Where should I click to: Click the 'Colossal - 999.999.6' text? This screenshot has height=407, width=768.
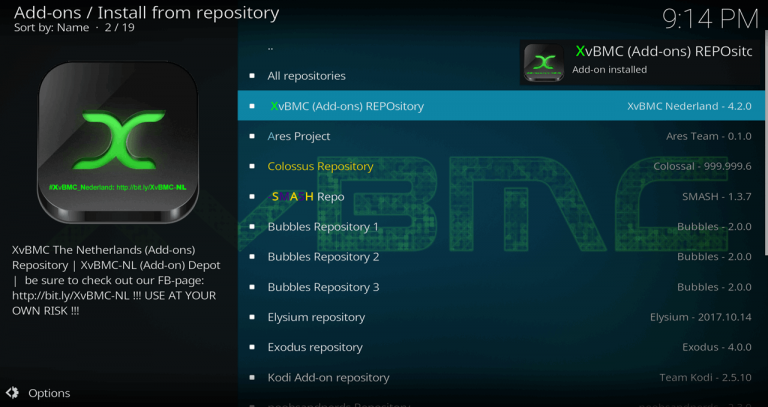[x=702, y=167]
